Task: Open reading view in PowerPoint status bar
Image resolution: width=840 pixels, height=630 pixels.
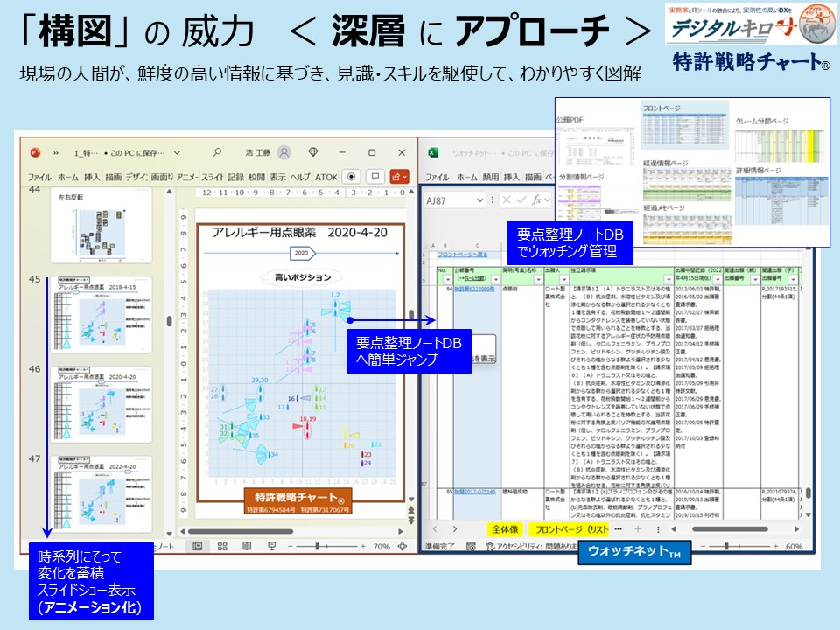Action: click(247, 546)
